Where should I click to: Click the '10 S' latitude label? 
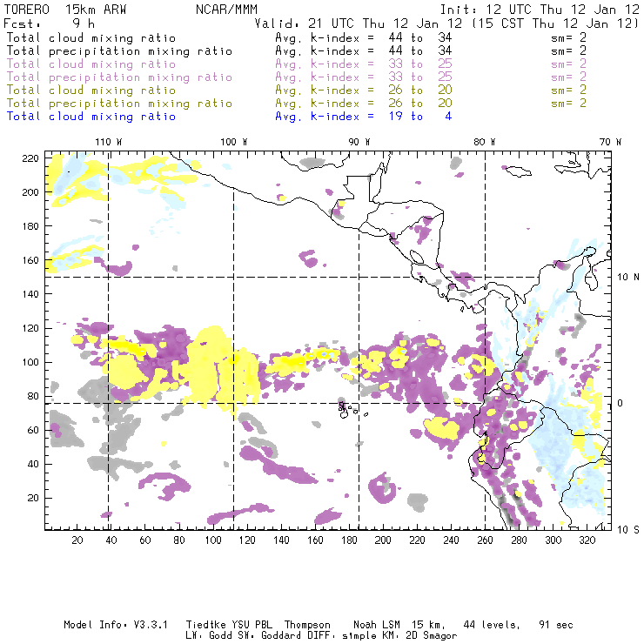pyautogui.click(x=628, y=530)
